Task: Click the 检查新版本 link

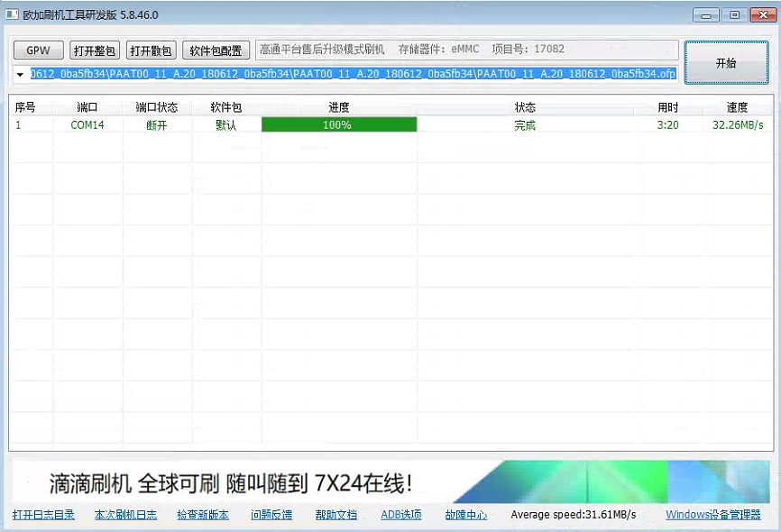Action: (203, 515)
